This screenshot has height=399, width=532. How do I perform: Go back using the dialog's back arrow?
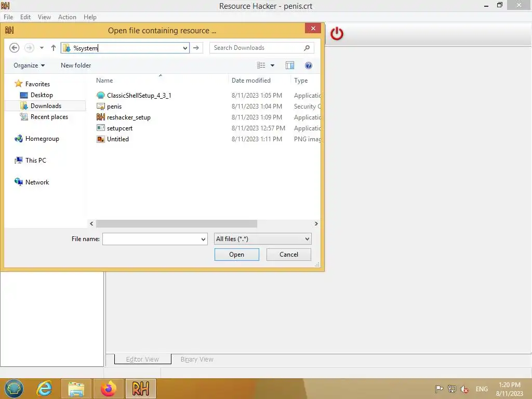(x=14, y=48)
